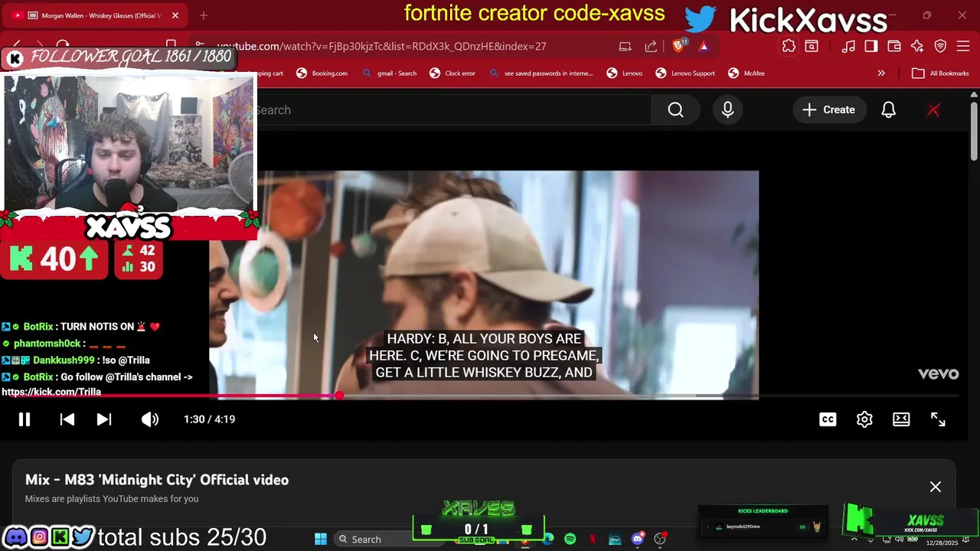Open the browser hamburger menu
Image resolution: width=980 pixels, height=551 pixels.
pyautogui.click(x=964, y=46)
